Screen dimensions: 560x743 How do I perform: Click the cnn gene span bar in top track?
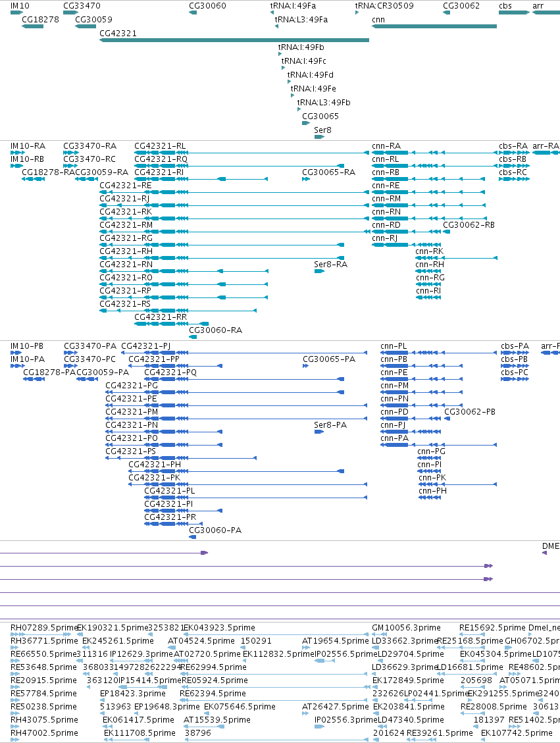434,26
